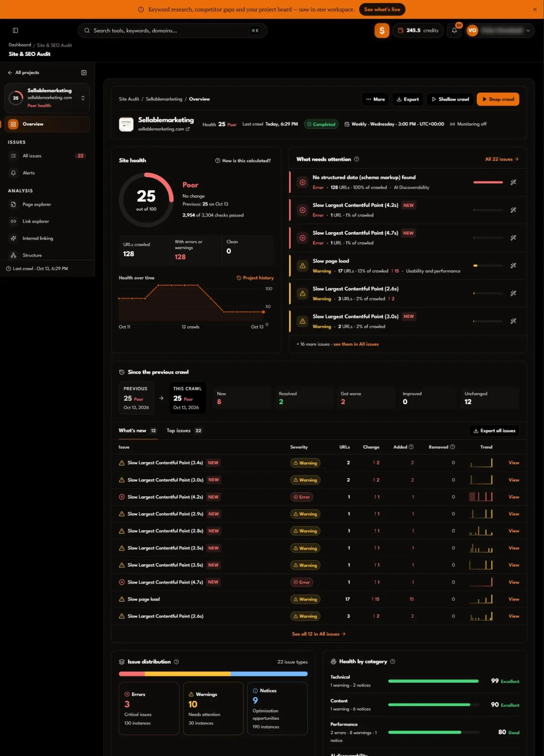Click the VO user avatar
Screen dimensions: 544x756
472,30
